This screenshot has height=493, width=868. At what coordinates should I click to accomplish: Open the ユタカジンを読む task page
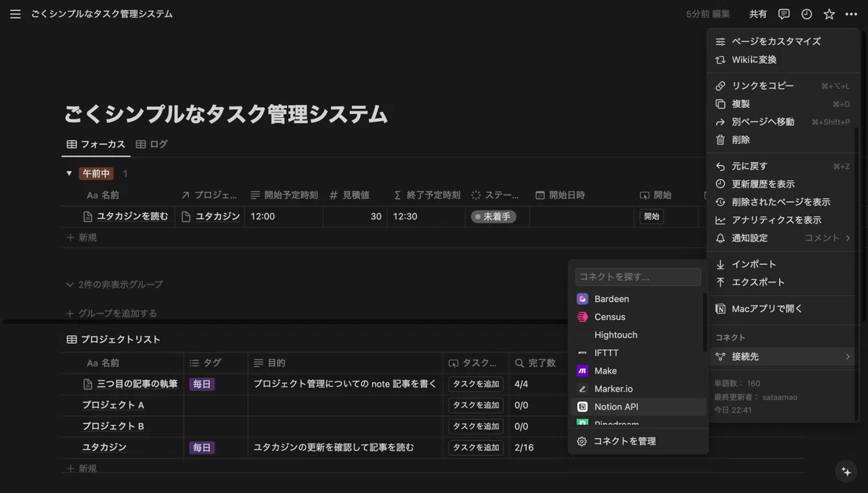tap(132, 216)
